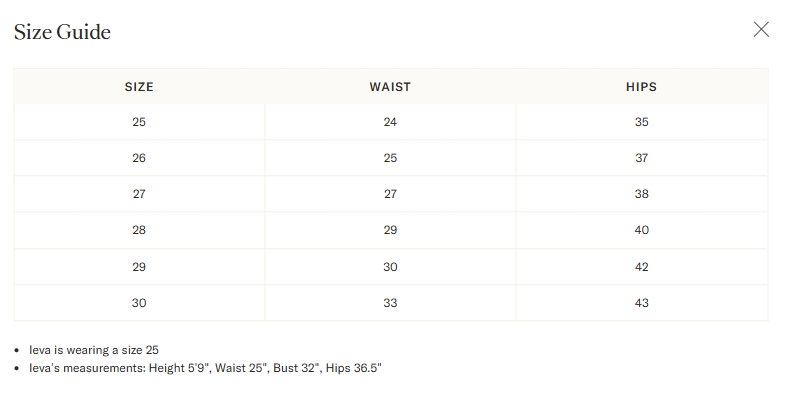
Task: Click hips value 40 cell
Action: click(x=642, y=230)
